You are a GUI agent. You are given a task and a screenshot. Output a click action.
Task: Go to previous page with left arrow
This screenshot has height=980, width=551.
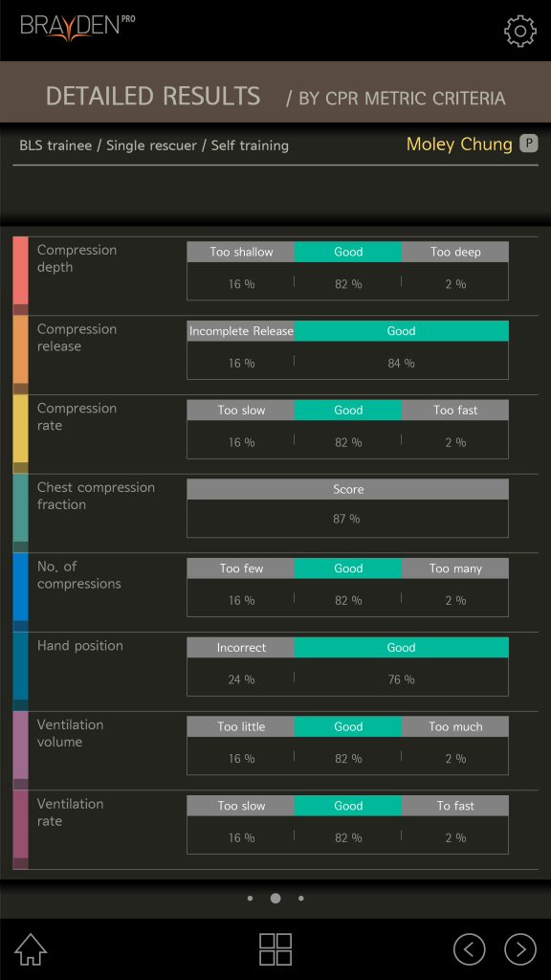click(469, 949)
